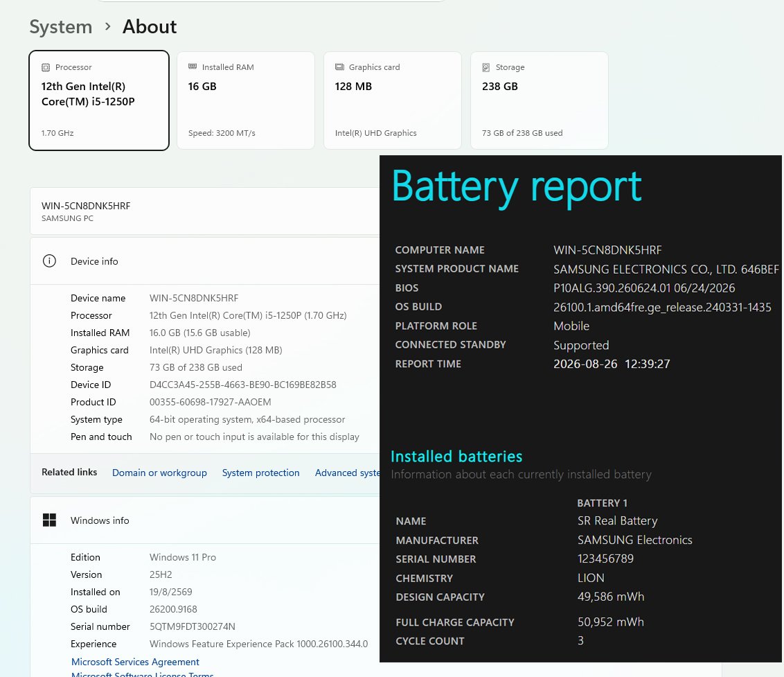Click DESIGN CAPACITY 49,586 mWh value
The image size is (784, 677).
click(x=611, y=597)
